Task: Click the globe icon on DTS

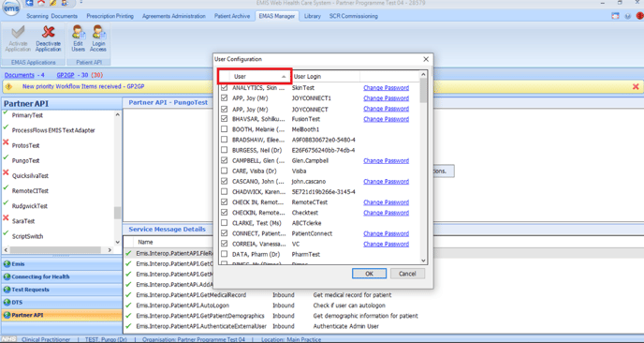Action: (x=7, y=303)
